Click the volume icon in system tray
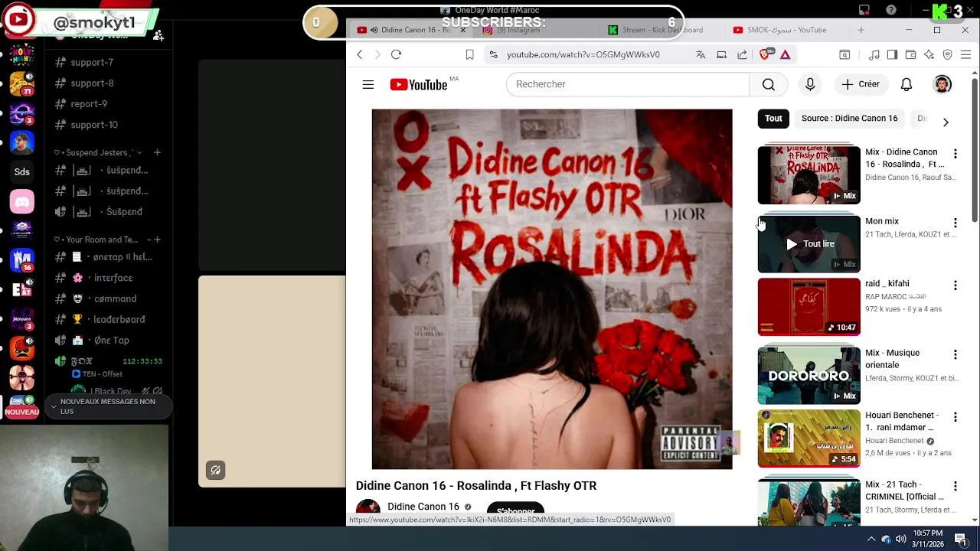This screenshot has width=980, height=551. point(901,539)
